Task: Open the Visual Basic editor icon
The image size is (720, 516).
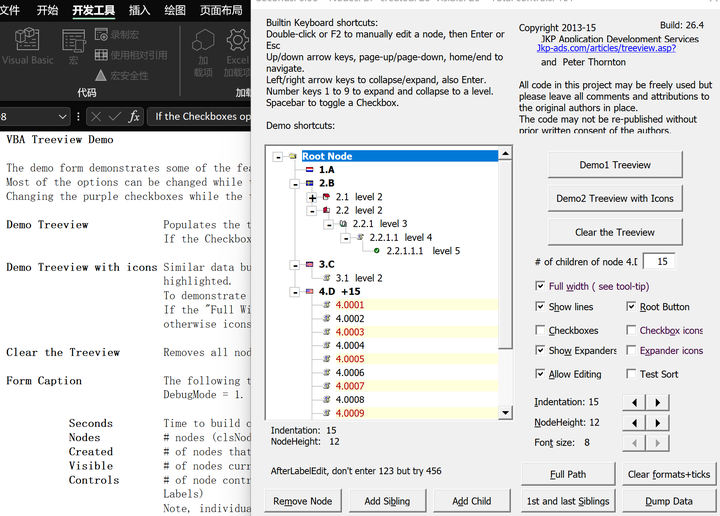Action: tap(27, 40)
